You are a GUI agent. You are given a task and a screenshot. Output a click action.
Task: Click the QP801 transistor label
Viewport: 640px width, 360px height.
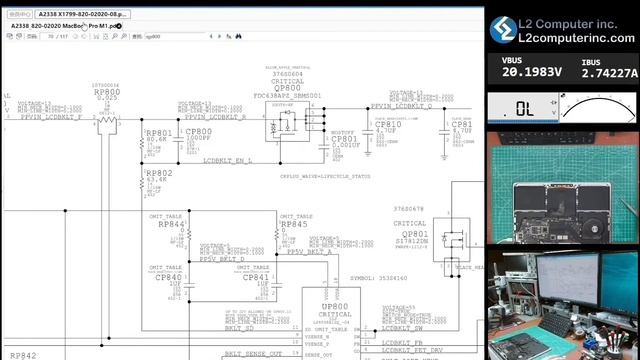tap(415, 234)
